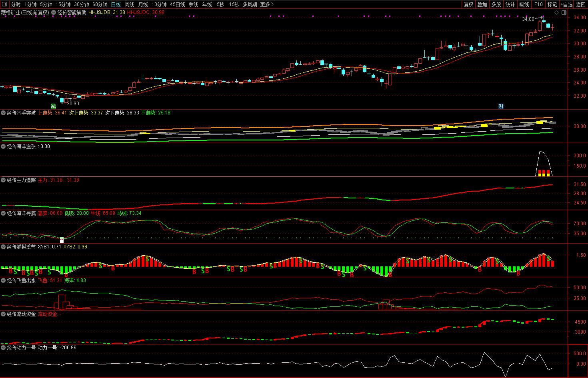Switch to 45日线 period tab
This screenshot has height=378, width=588.
pyautogui.click(x=177, y=4)
